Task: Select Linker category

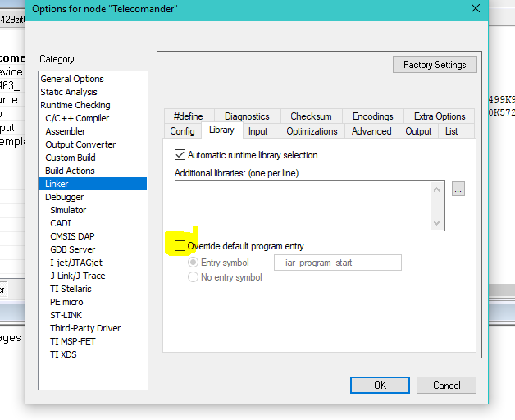Action: click(x=93, y=184)
